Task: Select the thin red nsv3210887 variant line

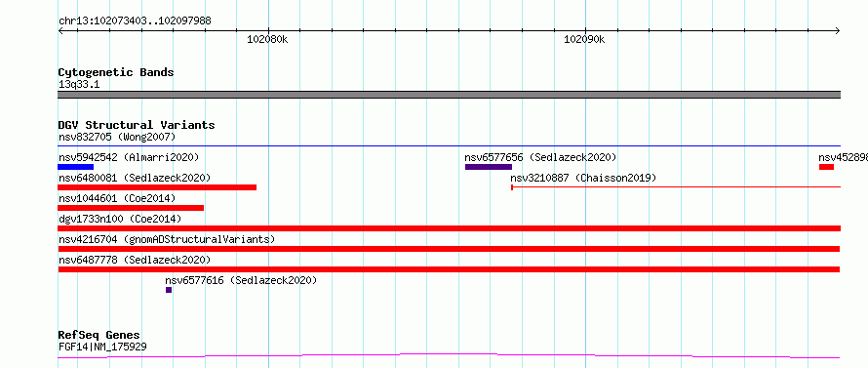Action: (x=676, y=187)
